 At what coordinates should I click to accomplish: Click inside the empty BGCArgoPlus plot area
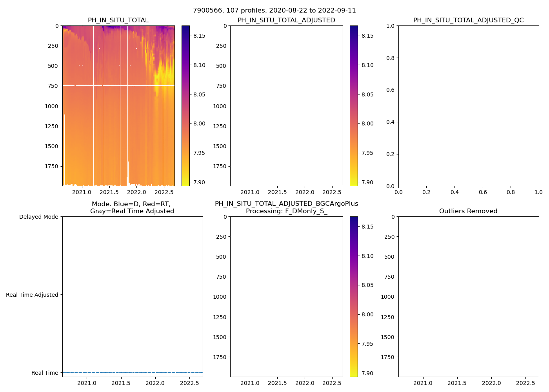click(x=286, y=297)
